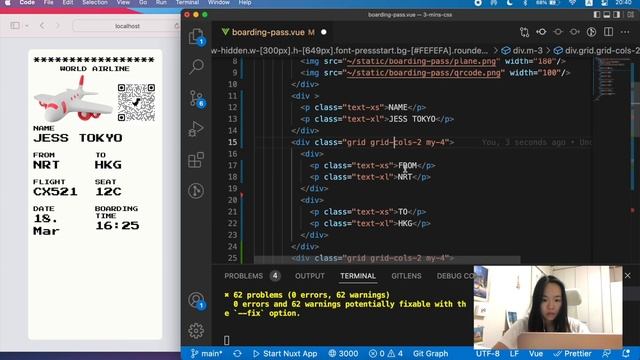Click the battery indicator in menu bar

548,2
